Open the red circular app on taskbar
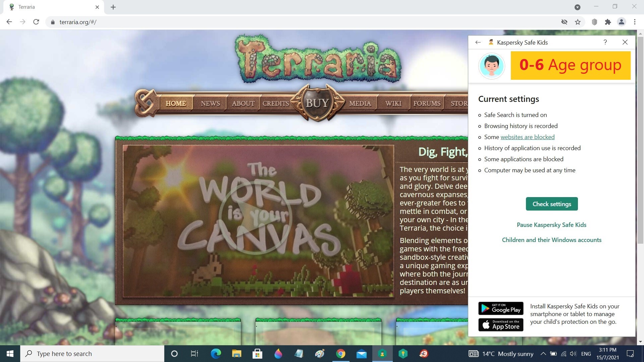The image size is (644, 362). pos(424,354)
